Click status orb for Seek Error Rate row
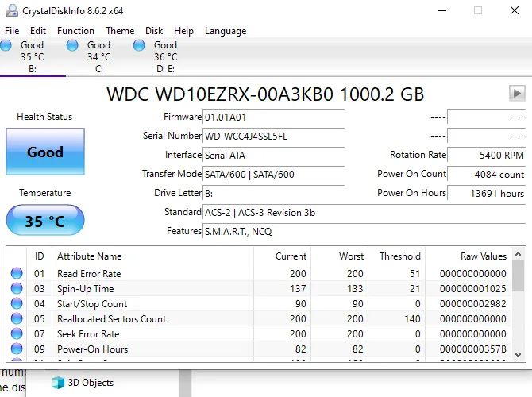 click(x=17, y=333)
